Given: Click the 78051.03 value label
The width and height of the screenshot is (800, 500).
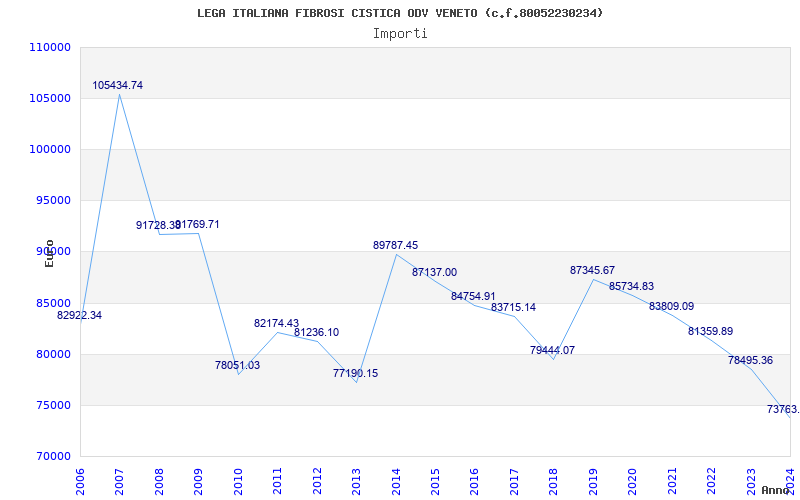Looking at the screenshot, I should click(237, 365).
